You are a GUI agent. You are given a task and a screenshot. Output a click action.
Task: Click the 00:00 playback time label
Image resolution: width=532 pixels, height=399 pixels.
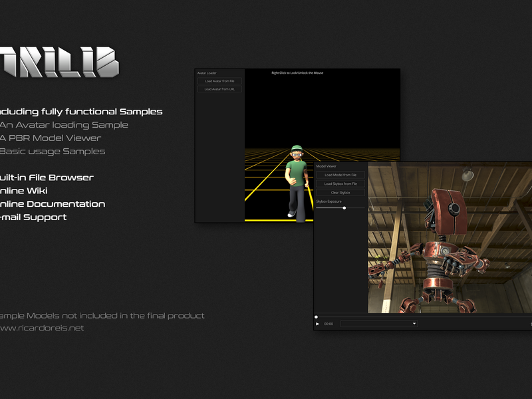click(329, 324)
